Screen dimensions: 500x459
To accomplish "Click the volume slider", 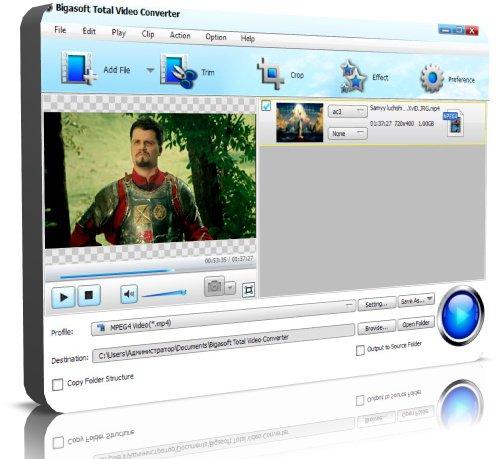I will [164, 294].
